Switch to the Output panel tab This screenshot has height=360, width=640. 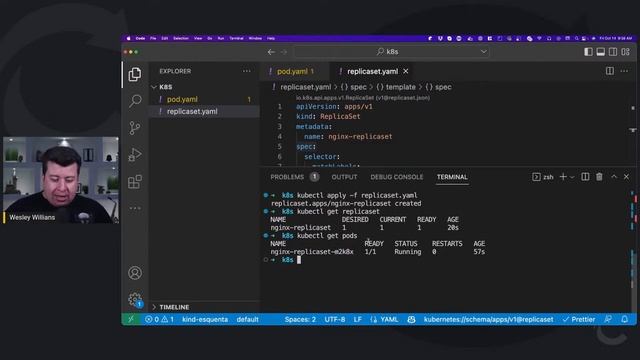(344, 177)
